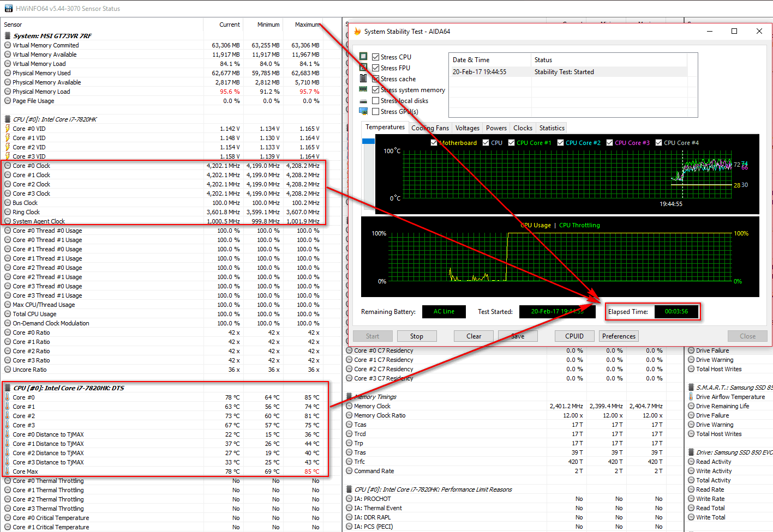Select the 'Stability Test: Started' status entry
773x532 pixels.
[564, 72]
